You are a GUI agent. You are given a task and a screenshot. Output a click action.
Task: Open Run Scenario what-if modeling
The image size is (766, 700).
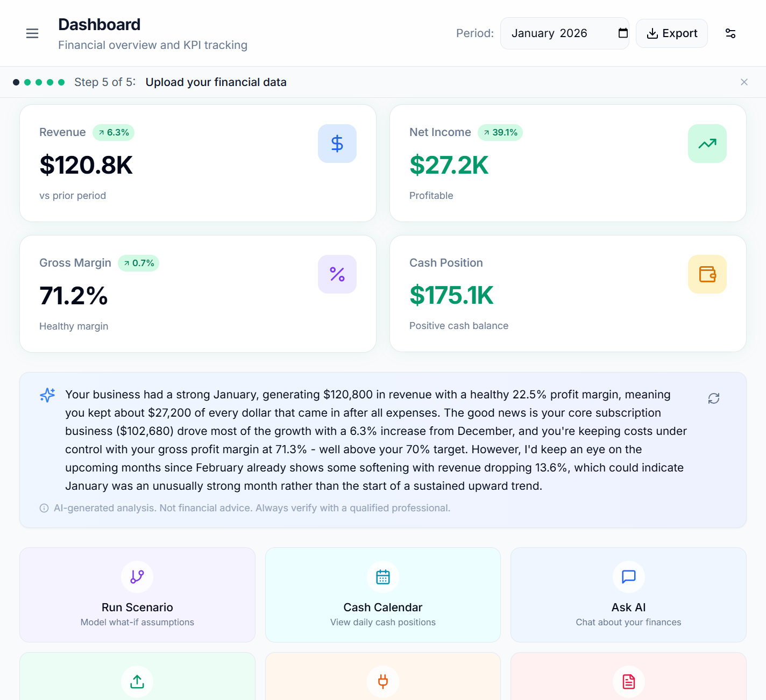137,595
